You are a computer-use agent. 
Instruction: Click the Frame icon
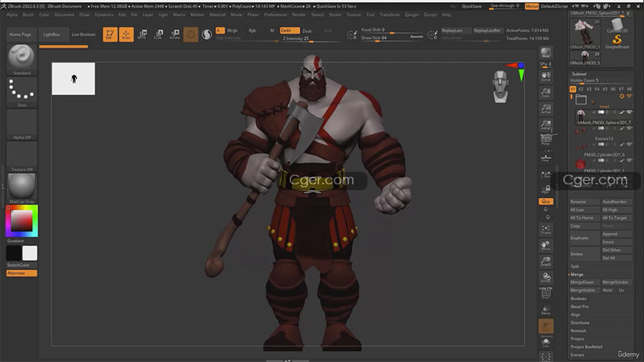coord(545,229)
